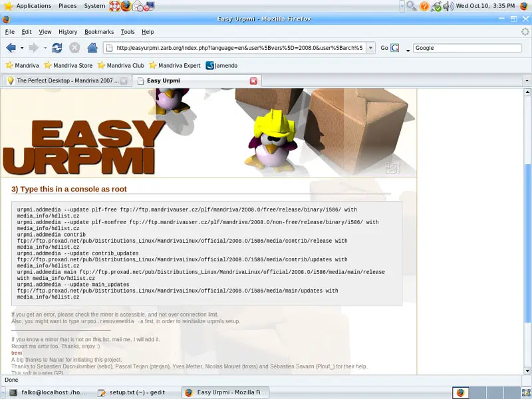Open the Applications panel menu

(x=34, y=6)
